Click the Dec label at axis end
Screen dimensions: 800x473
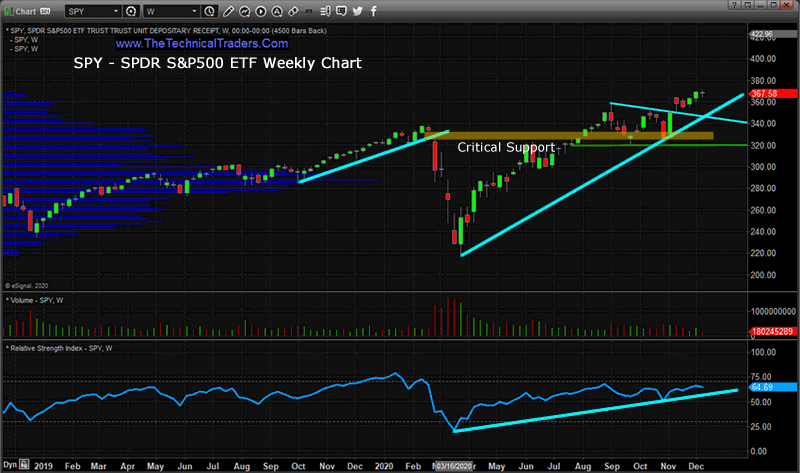(696, 466)
